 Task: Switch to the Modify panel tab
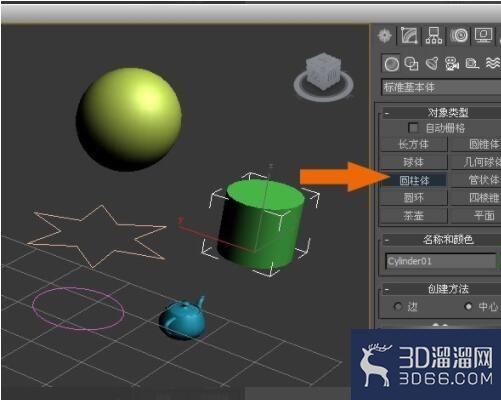click(x=409, y=35)
